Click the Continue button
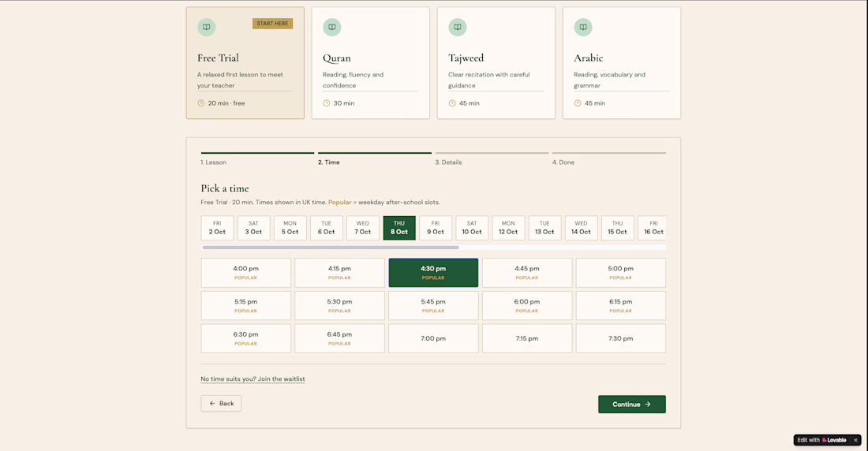The height and width of the screenshot is (451, 868). click(x=631, y=404)
